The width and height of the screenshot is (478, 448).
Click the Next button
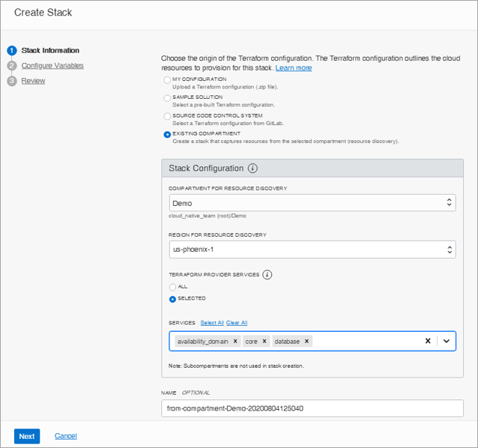27,436
